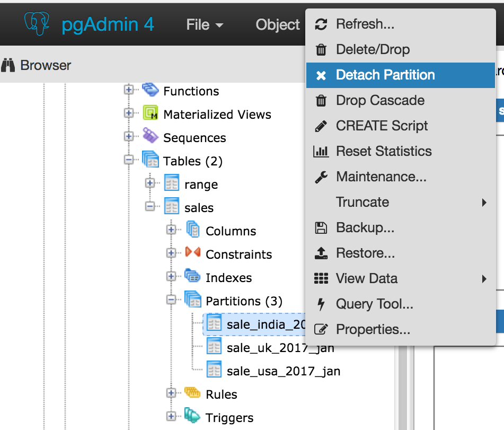Click the Triggers node icon
Image resolution: width=504 pixels, height=430 pixels.
193,417
